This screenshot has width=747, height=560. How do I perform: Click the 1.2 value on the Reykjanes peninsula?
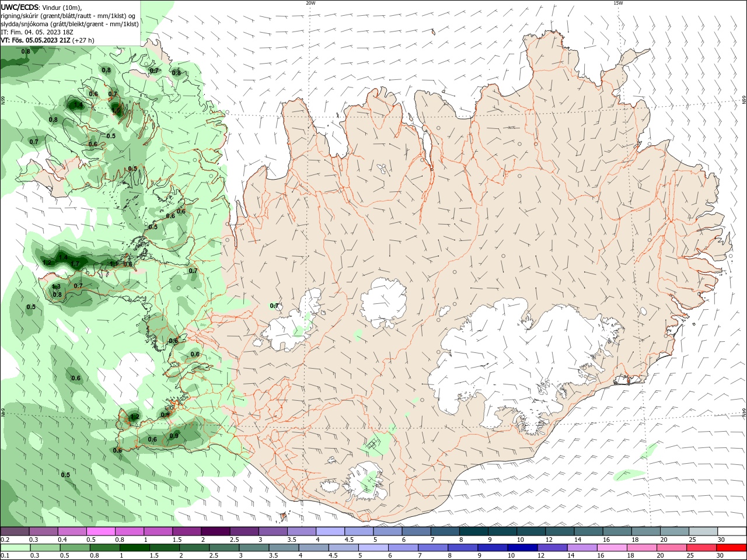pyautogui.click(x=134, y=416)
